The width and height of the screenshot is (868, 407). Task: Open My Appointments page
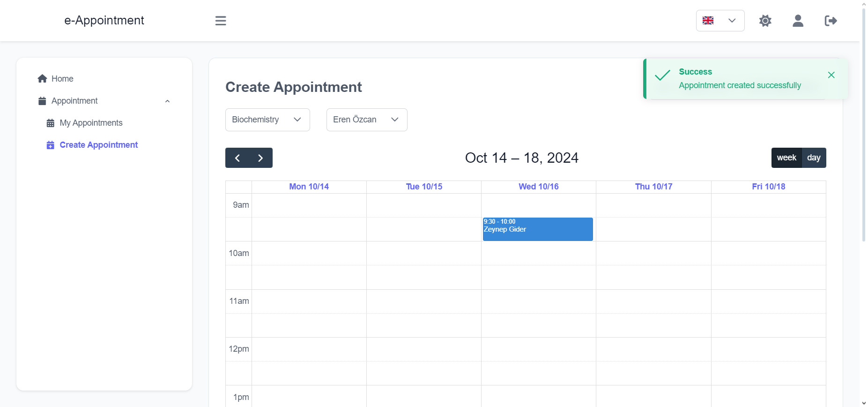pyautogui.click(x=91, y=123)
